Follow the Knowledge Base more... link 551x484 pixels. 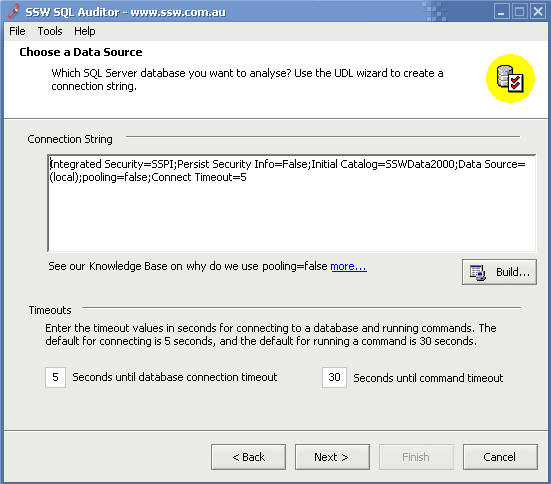coord(349,266)
